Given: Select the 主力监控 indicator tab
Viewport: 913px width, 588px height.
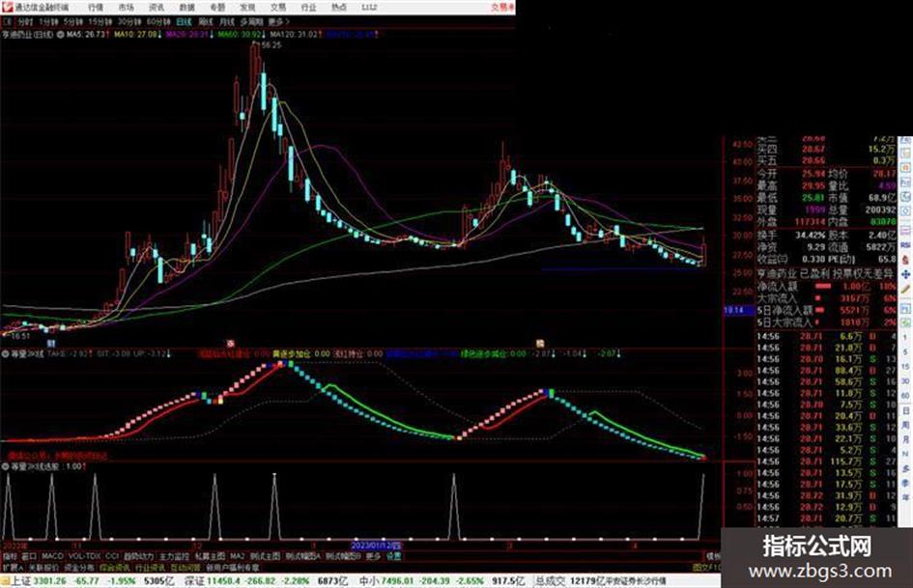Looking at the screenshot, I should [174, 556].
